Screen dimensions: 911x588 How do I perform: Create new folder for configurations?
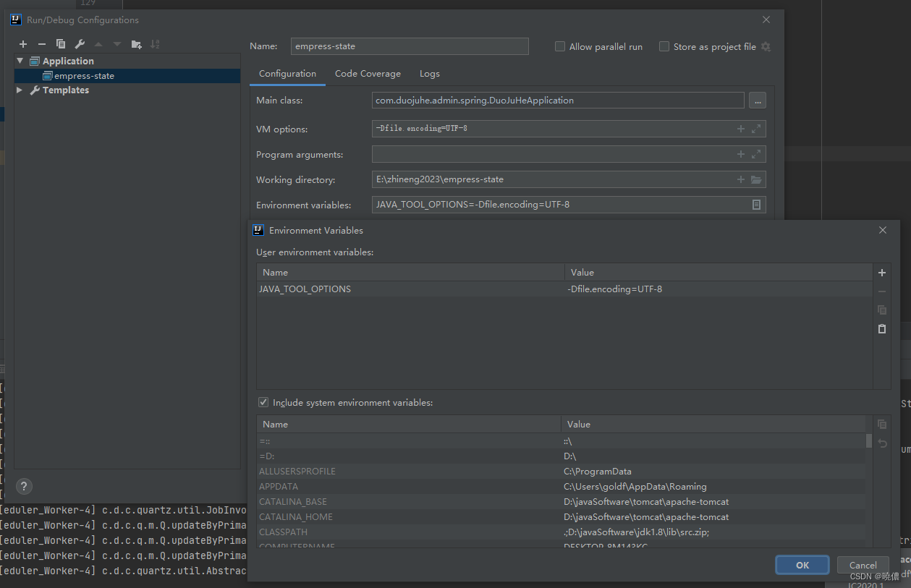point(136,43)
